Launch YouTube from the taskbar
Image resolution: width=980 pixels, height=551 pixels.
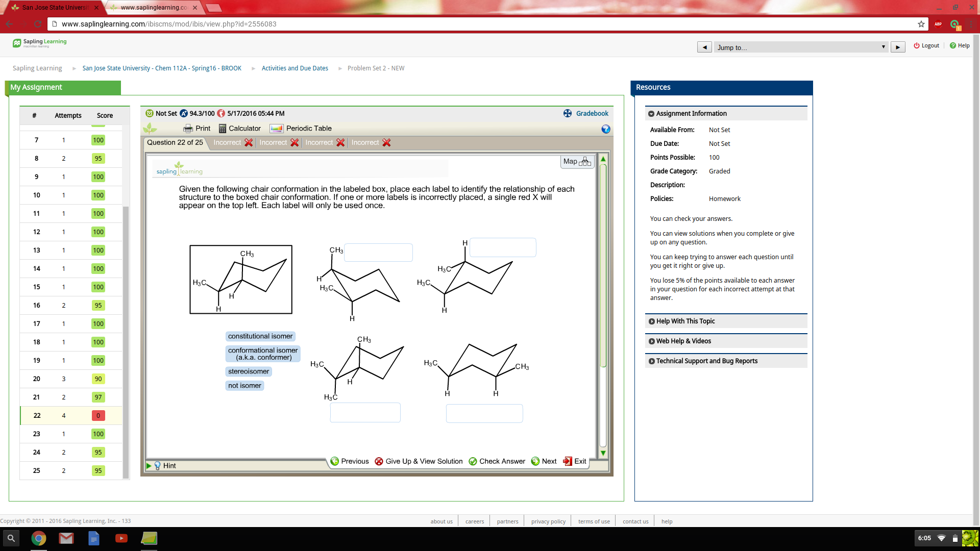pyautogui.click(x=121, y=538)
